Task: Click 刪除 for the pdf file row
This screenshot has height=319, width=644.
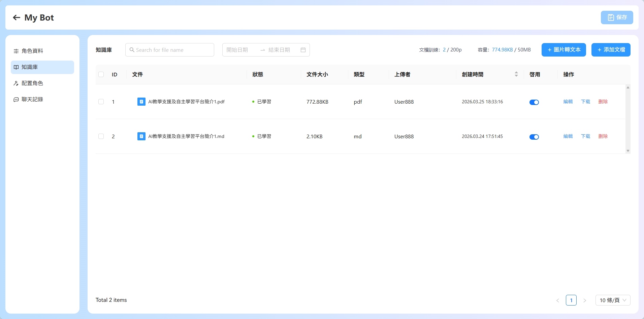Action: click(x=603, y=102)
